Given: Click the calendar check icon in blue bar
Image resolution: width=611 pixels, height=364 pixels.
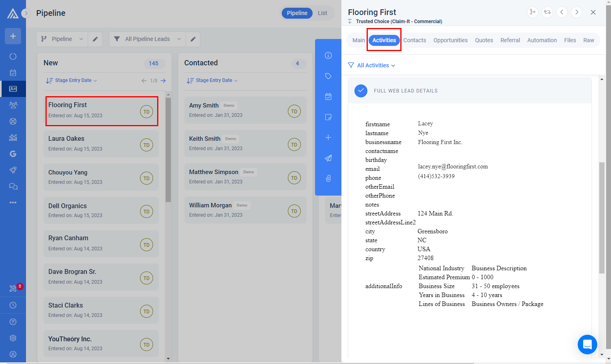Looking at the screenshot, I should tap(328, 97).
